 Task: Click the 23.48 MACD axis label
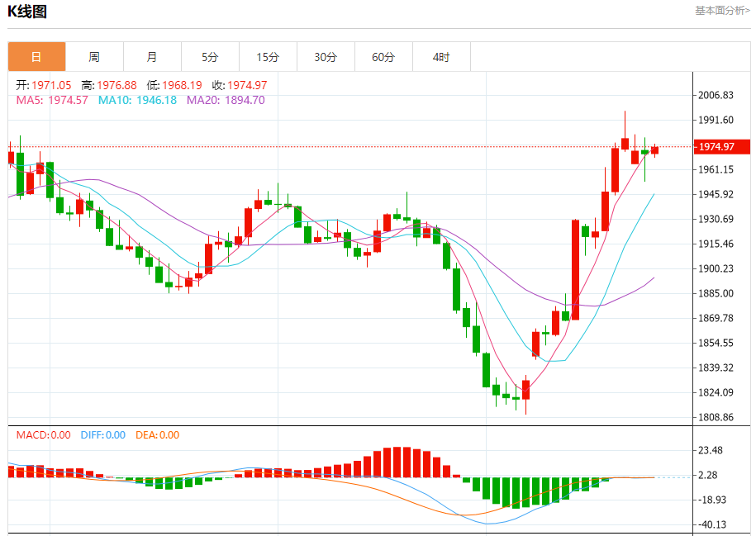pyautogui.click(x=712, y=450)
